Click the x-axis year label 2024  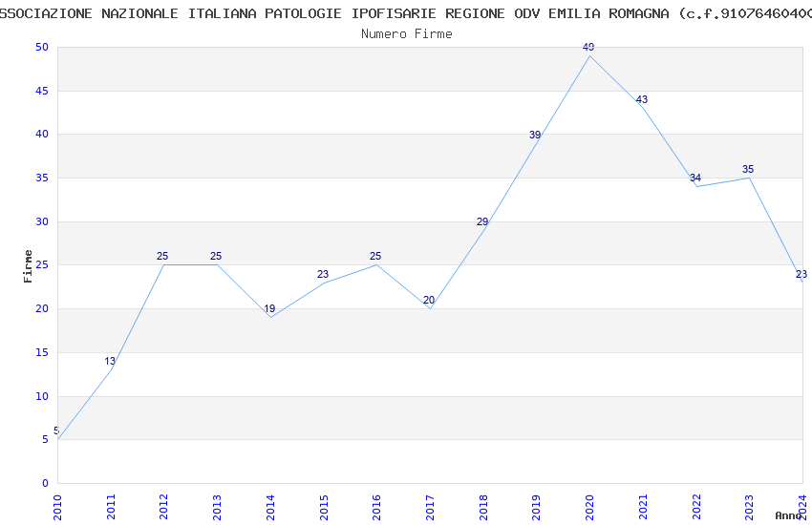tap(802, 507)
